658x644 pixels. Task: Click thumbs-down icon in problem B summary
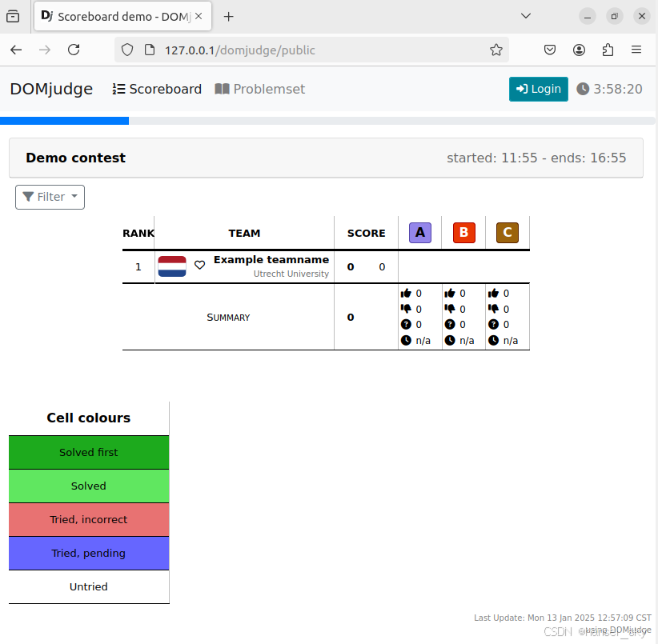tap(450, 309)
